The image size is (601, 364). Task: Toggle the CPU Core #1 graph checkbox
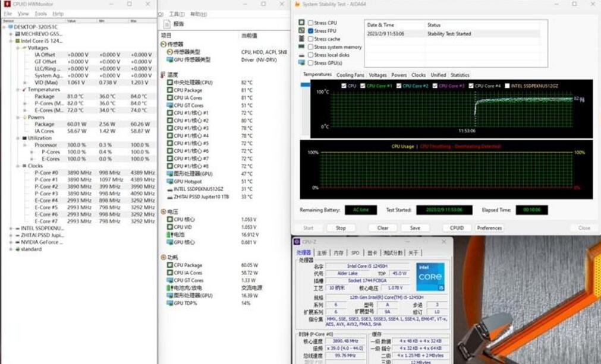(x=362, y=86)
